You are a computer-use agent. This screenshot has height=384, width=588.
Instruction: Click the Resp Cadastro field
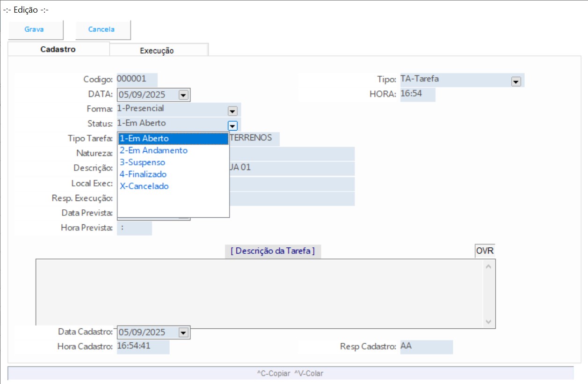[426, 347]
